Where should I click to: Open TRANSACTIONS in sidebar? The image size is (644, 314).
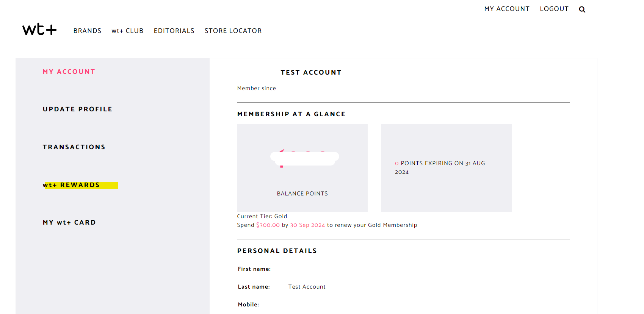point(74,147)
